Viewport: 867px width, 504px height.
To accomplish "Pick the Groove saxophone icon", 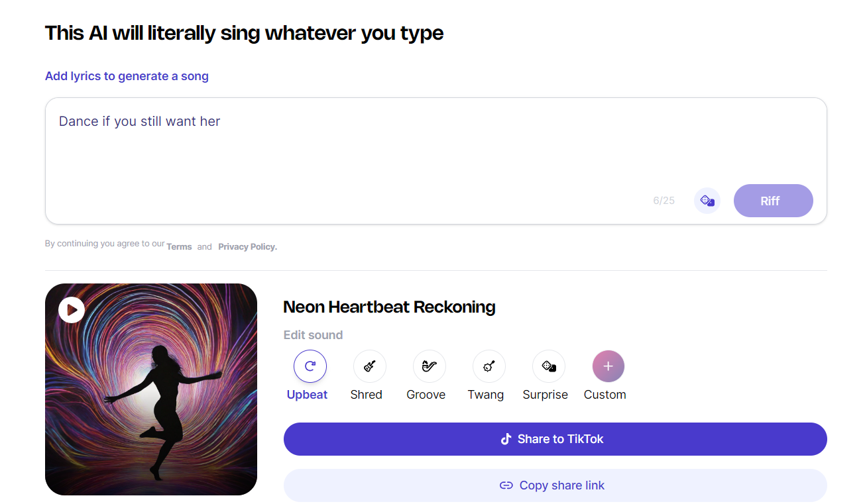I will [x=429, y=366].
